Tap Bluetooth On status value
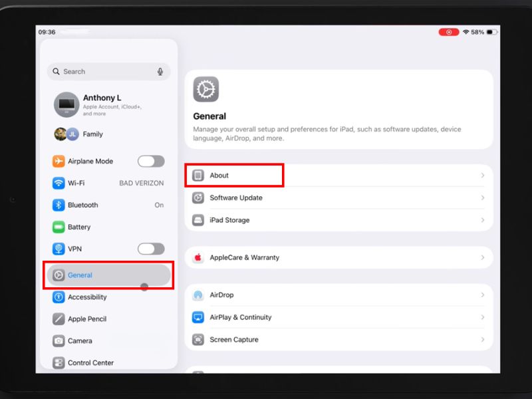This screenshot has height=399, width=532. pyautogui.click(x=159, y=205)
